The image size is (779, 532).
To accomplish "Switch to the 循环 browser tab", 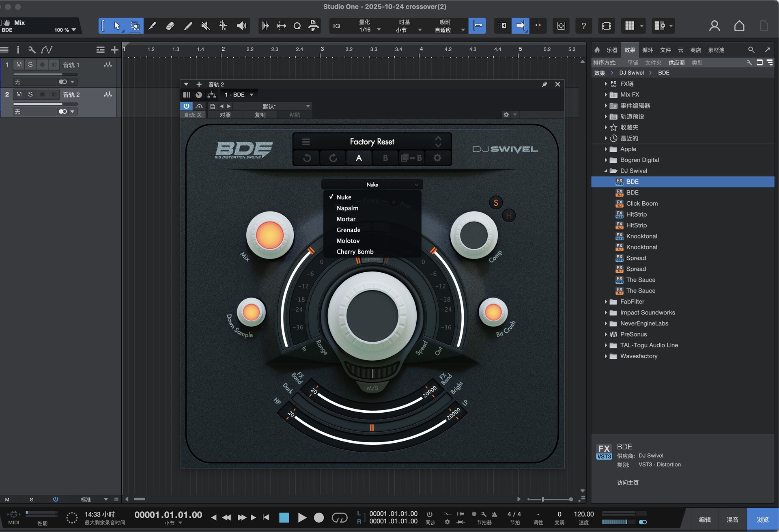I will click(x=648, y=50).
